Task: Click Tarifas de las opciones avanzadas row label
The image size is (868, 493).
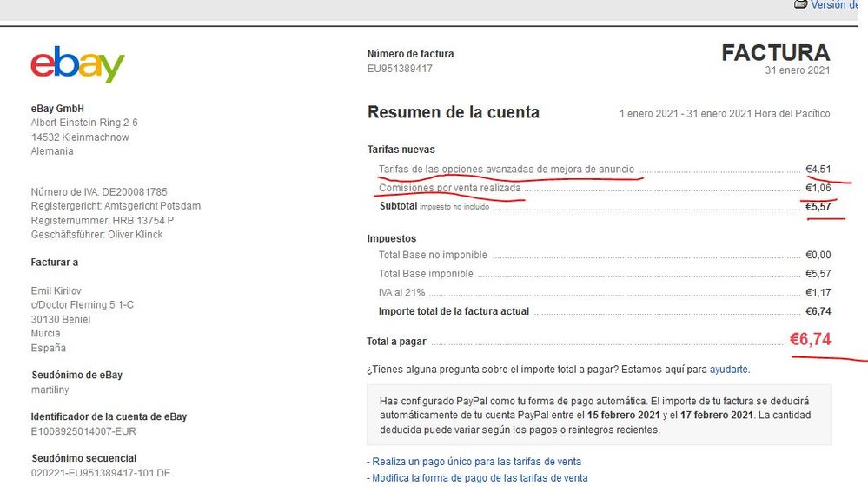Action: tap(507, 170)
